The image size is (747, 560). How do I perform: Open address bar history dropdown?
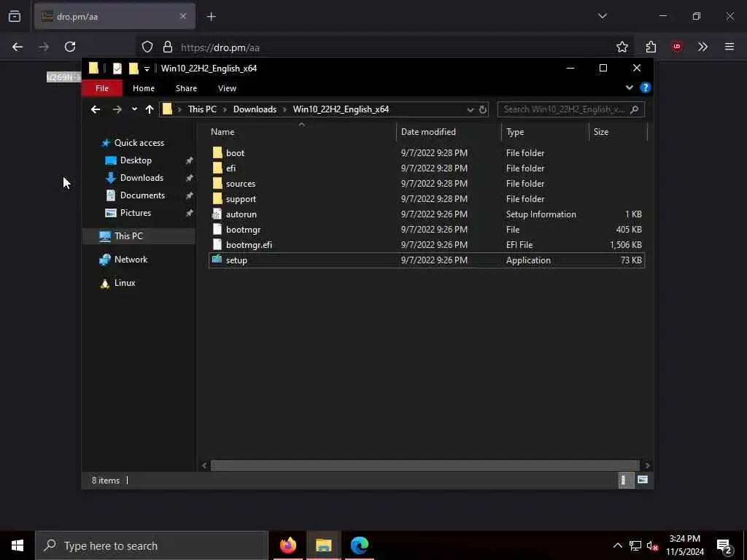coord(471,110)
